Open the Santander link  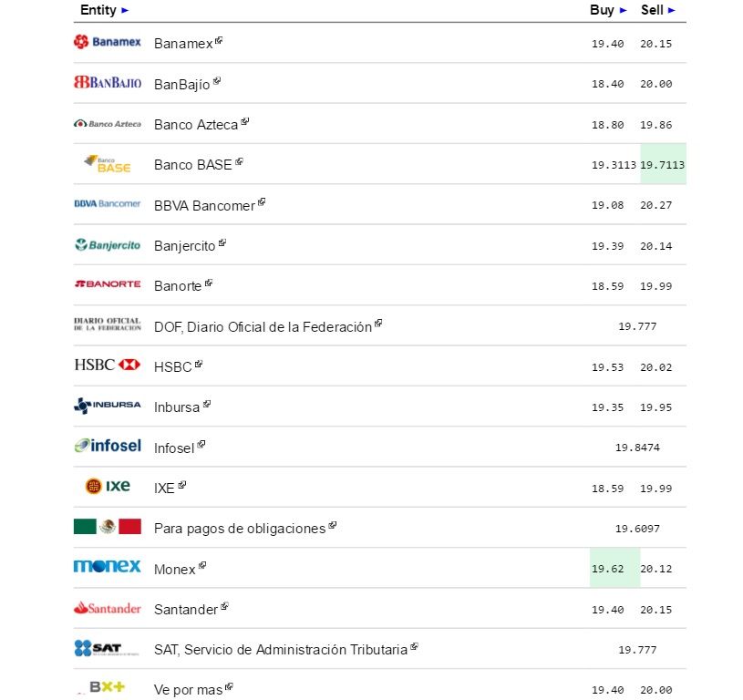pyautogui.click(x=186, y=609)
